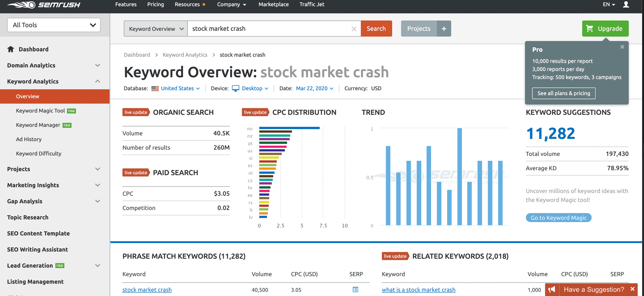Click the plus icon next to Projects
This screenshot has height=296, width=644.
(x=444, y=29)
